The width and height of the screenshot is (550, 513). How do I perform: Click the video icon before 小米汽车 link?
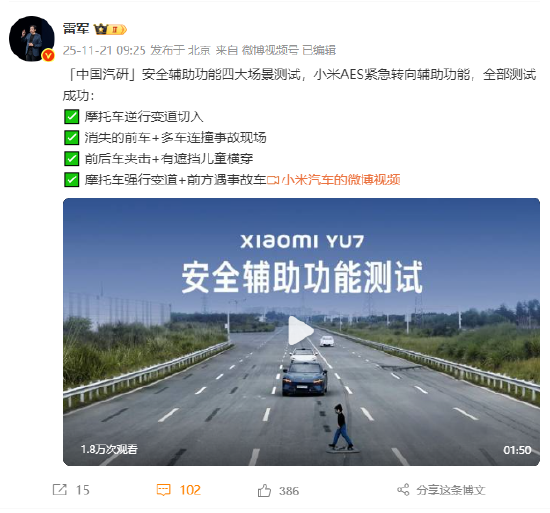click(273, 180)
